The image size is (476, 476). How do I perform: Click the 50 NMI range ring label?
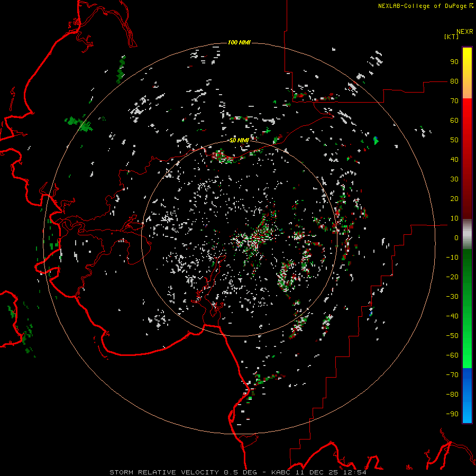(x=239, y=140)
